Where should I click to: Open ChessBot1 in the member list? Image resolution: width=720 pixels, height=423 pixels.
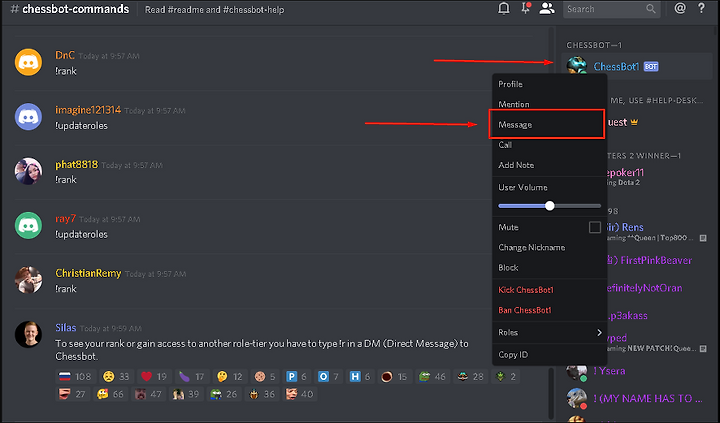click(x=636, y=66)
